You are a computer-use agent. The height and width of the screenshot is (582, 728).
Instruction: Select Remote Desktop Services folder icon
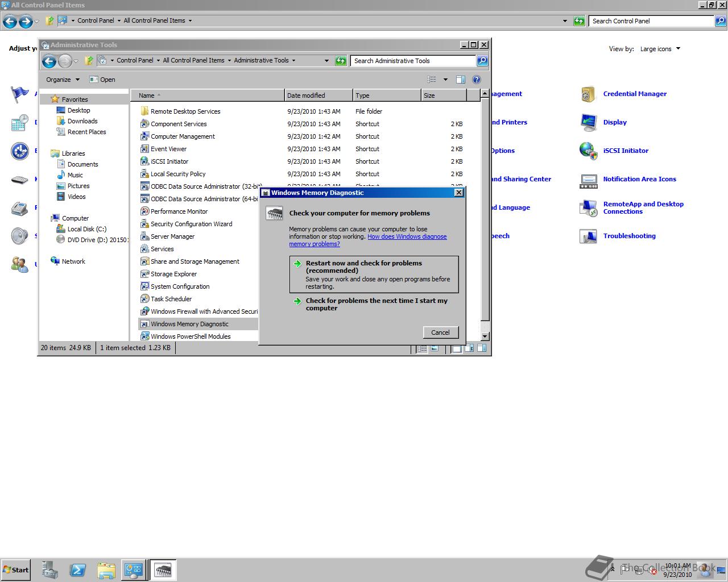pyautogui.click(x=144, y=111)
